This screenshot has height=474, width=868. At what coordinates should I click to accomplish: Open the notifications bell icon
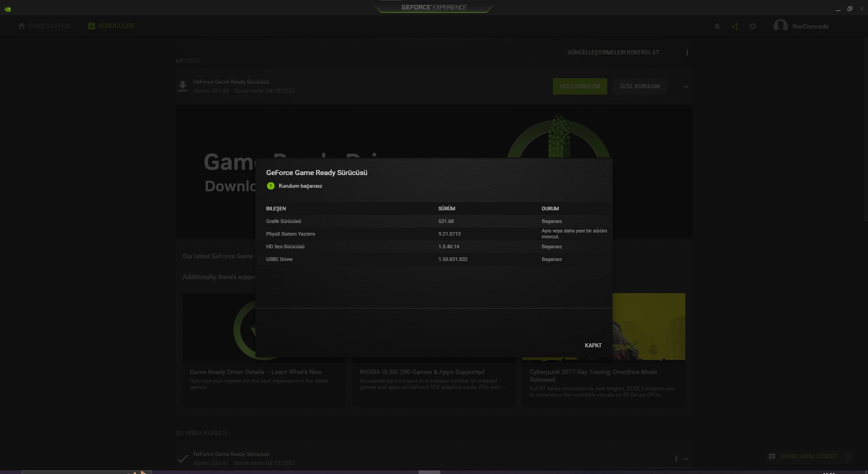pyautogui.click(x=717, y=26)
